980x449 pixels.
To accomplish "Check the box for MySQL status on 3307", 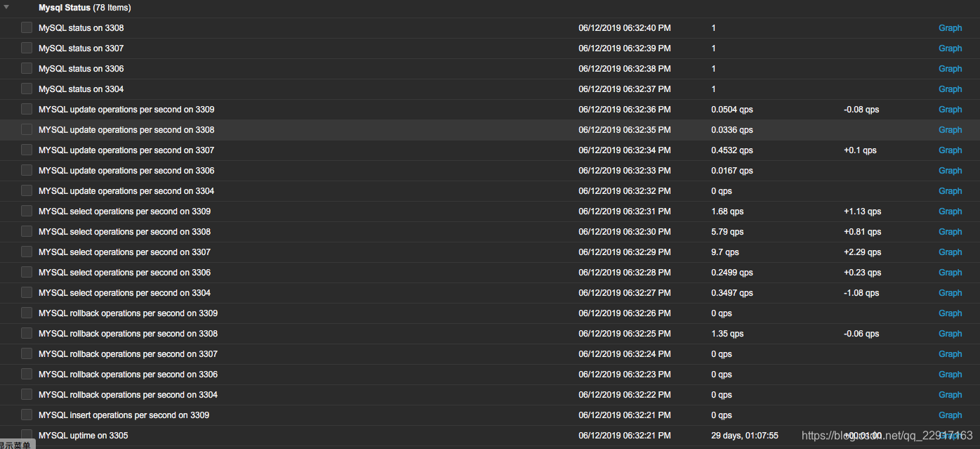I will [x=27, y=48].
